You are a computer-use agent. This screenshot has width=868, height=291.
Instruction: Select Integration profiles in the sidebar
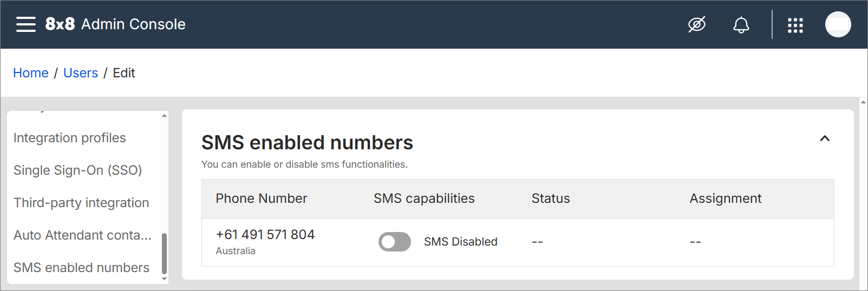(70, 138)
